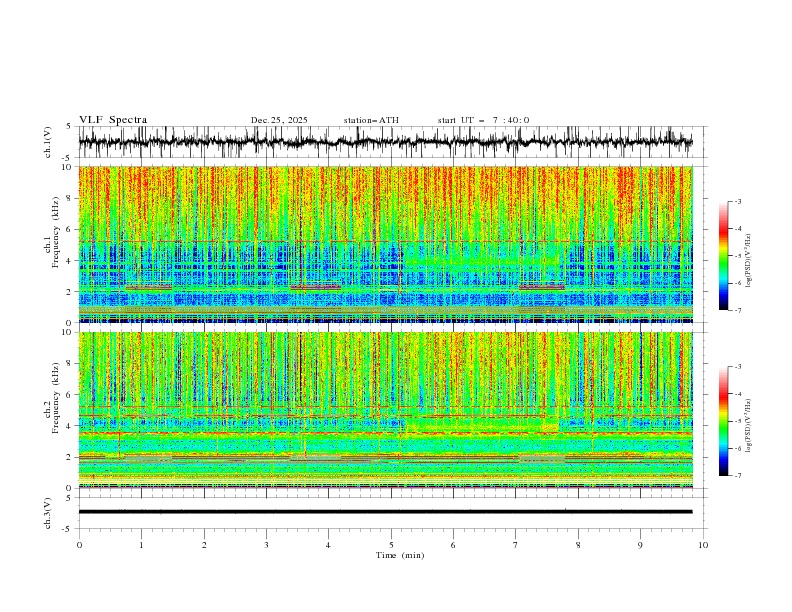This screenshot has width=792, height=612.
Task: Click the "Time (min)" axis label
Action: pyautogui.click(x=400, y=555)
